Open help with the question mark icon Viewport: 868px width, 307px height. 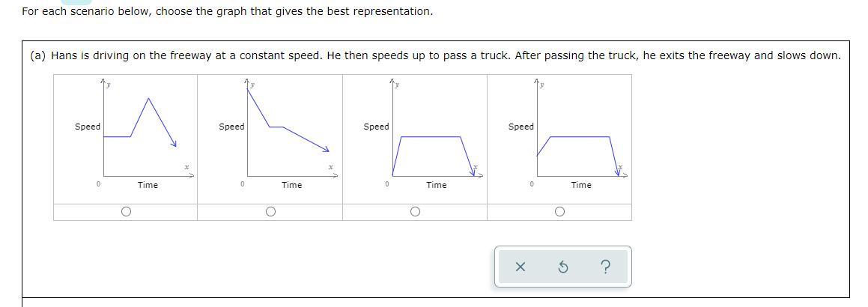pos(605,267)
